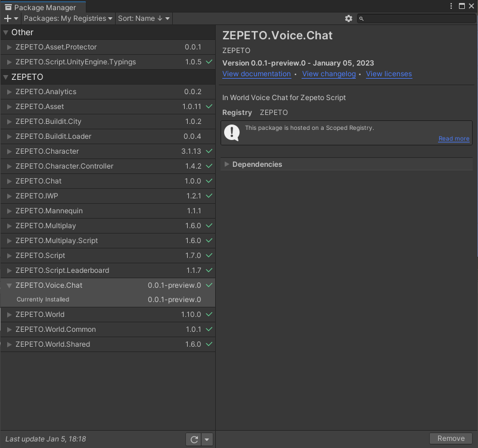Select ZEPETO.Multiplay package
This screenshot has width=478, height=448.
[x=108, y=226]
